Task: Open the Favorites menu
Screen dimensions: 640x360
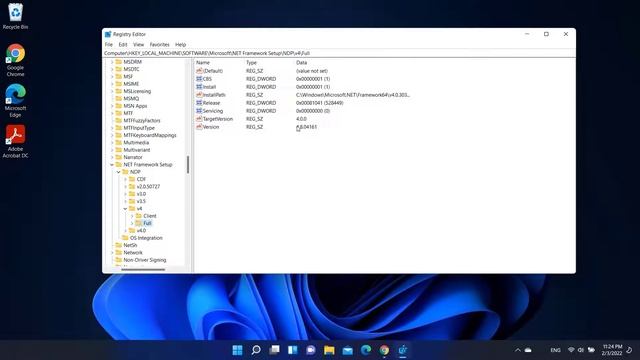Action: coord(159,44)
